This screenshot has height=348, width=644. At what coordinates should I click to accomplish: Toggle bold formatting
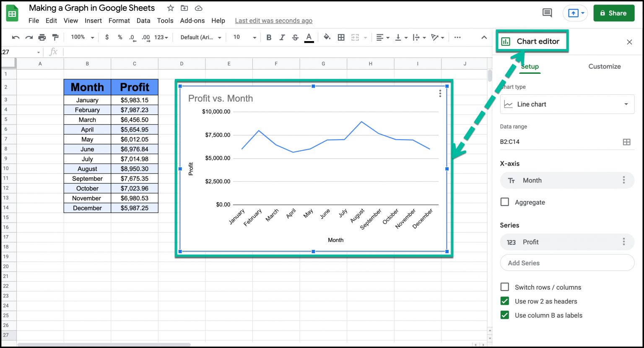click(269, 37)
